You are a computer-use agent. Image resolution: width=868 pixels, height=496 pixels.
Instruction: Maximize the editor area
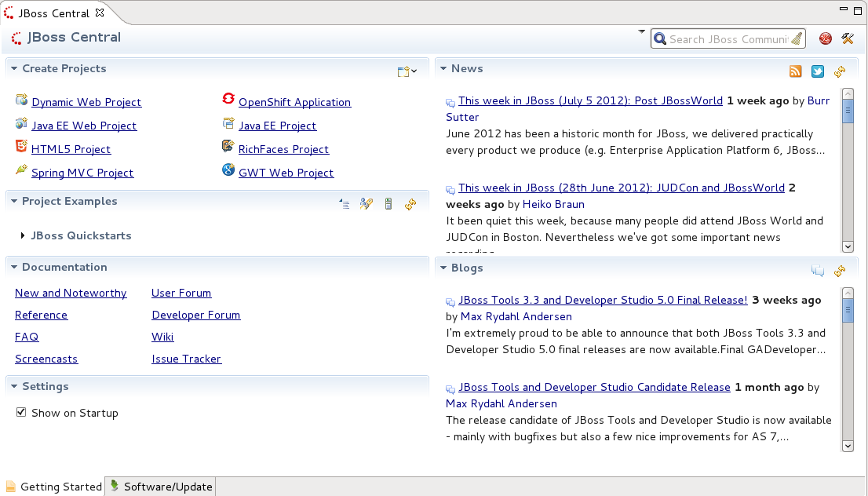point(858,10)
